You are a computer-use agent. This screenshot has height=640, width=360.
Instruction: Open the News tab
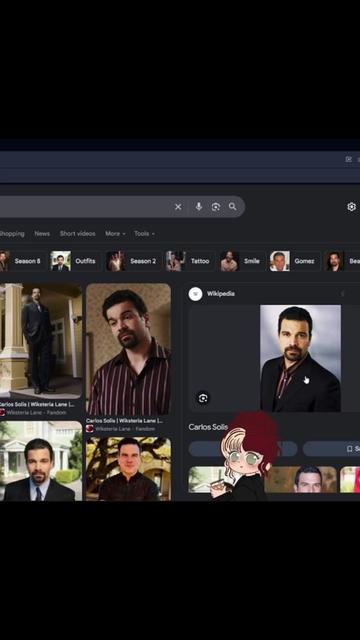pos(42,233)
